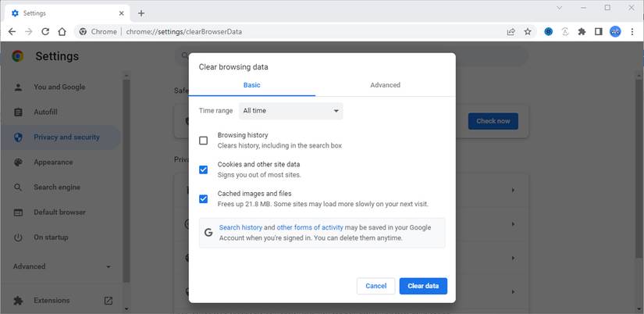
Task: Open a new tab with plus icon
Action: pyautogui.click(x=141, y=13)
